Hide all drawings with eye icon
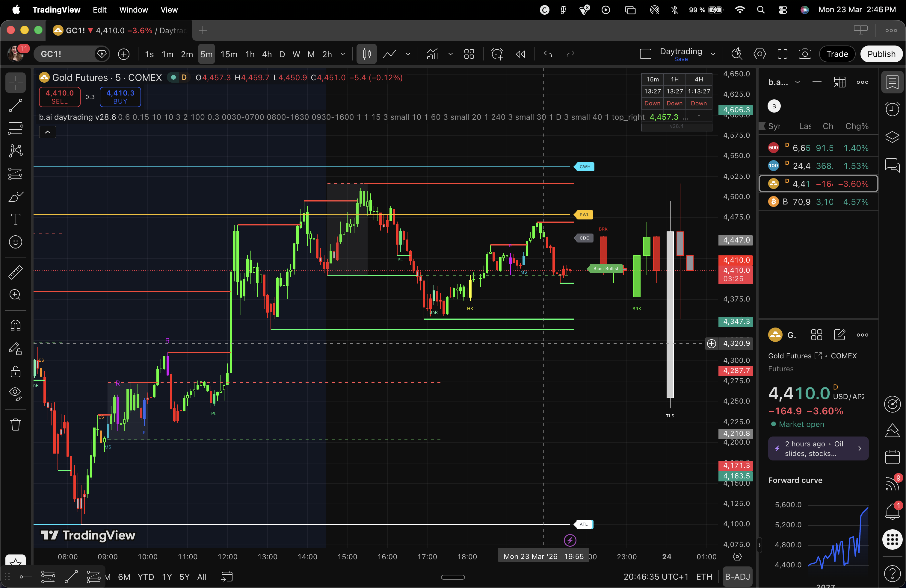The image size is (906, 588). pos(16,394)
